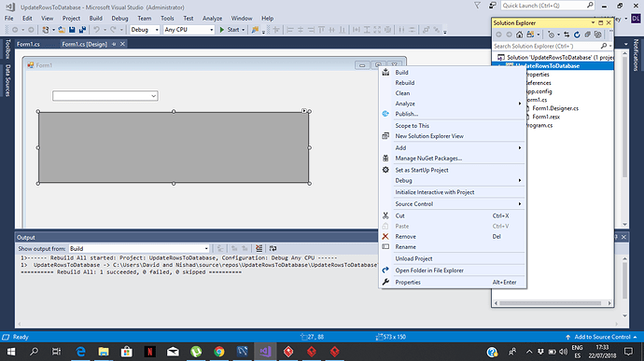The width and height of the screenshot is (644, 361).
Task: Switch to the Form1.cs code tab
Action: coord(28,44)
